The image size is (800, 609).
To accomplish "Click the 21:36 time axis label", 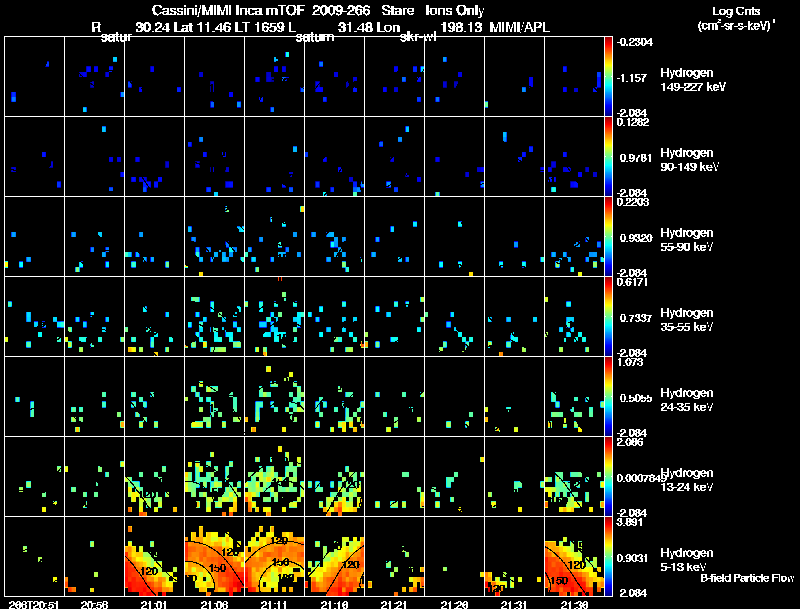I will 574,605.
